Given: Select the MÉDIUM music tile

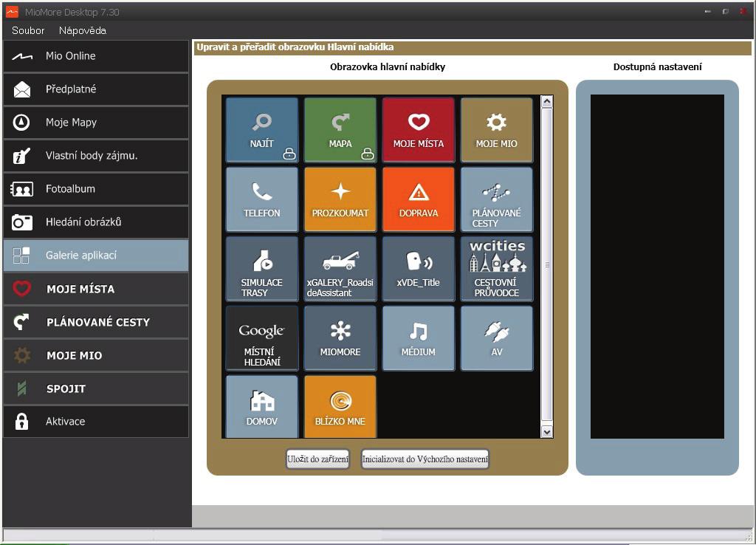Looking at the screenshot, I should [419, 338].
